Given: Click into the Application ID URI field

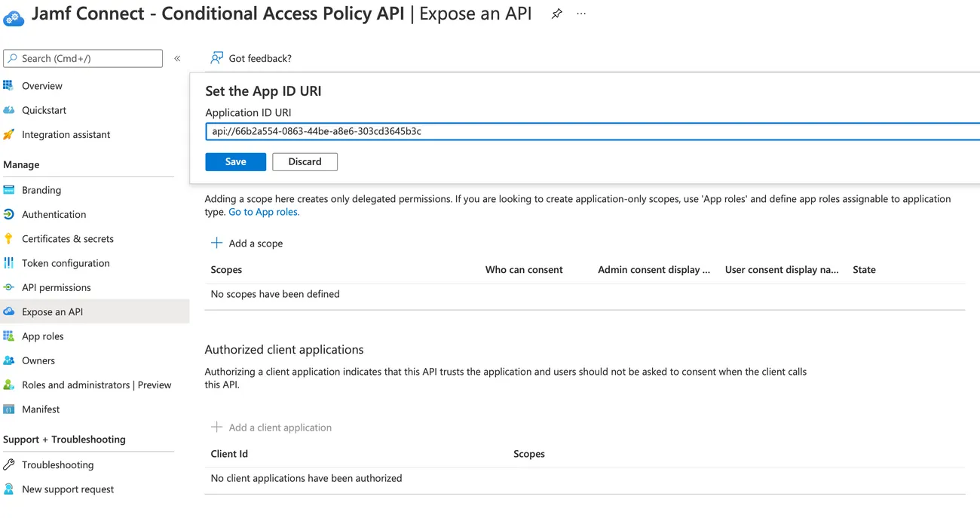Looking at the screenshot, I should pyautogui.click(x=593, y=131).
